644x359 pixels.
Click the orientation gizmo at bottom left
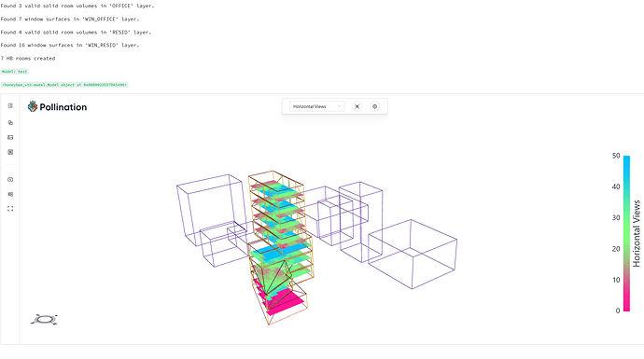tap(45, 319)
